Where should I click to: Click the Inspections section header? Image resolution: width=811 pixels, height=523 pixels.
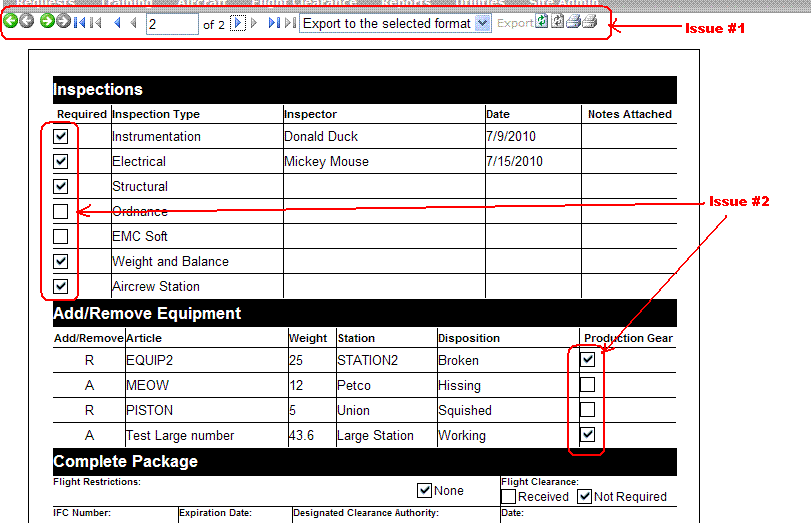pyautogui.click(x=365, y=90)
